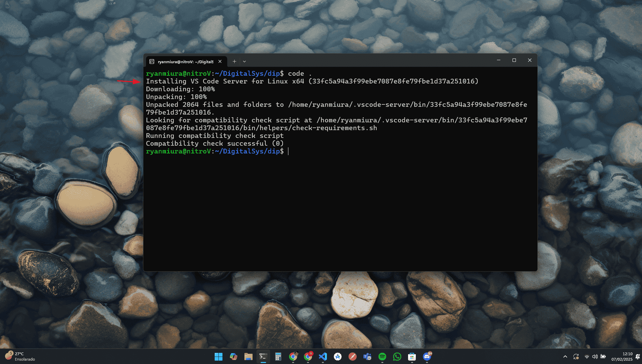Screen dimensions: 642x364
Task: Open the Wi-Fi network quick settings
Action: [587, 357]
